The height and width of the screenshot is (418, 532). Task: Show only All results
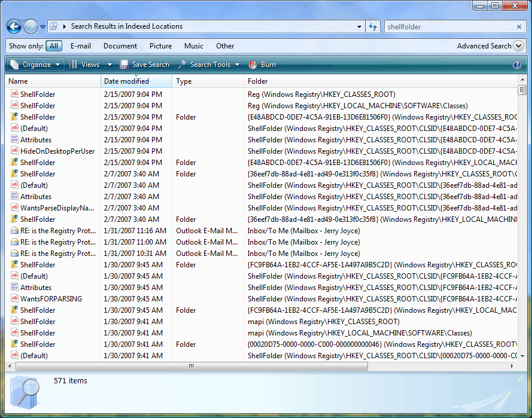pos(54,46)
